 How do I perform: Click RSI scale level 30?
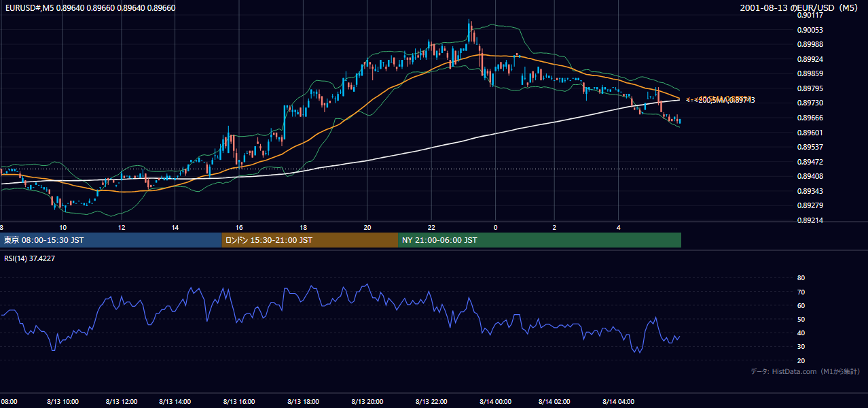pos(801,346)
